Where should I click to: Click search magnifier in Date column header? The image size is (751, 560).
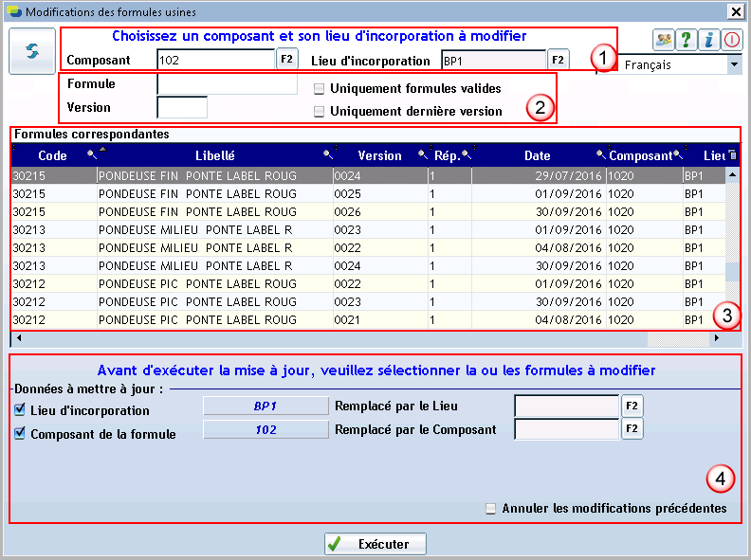coord(600,154)
